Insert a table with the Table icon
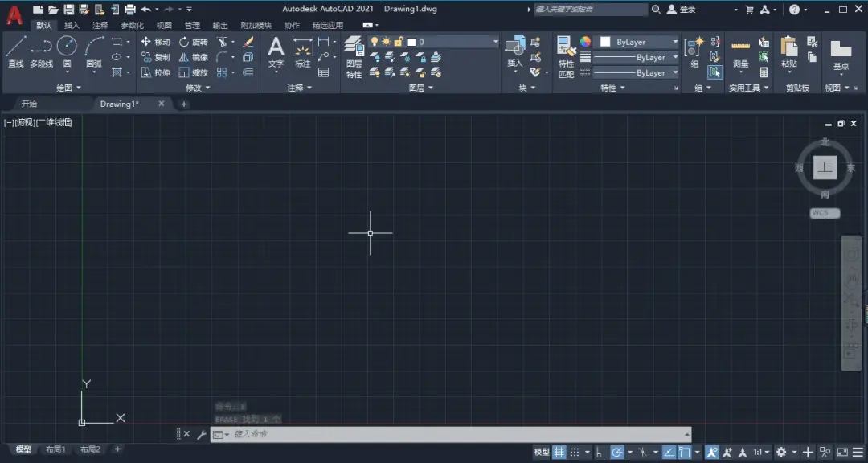 tap(324, 72)
